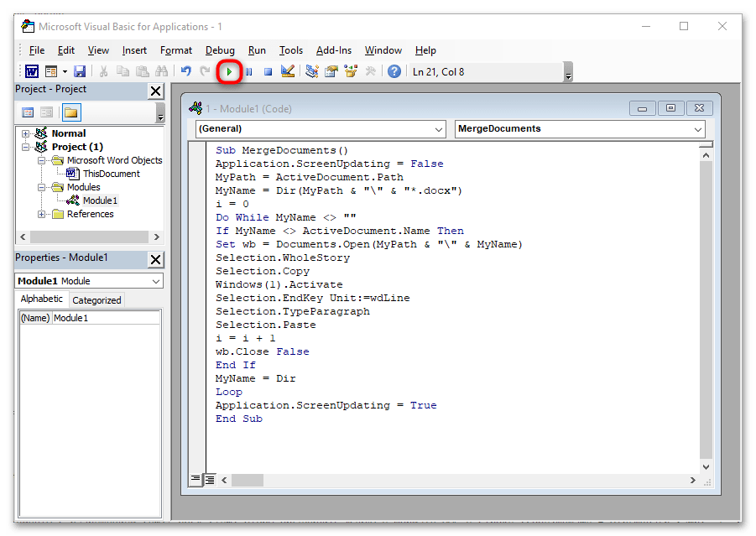
Task: Expand the Normal project tree node
Action: [26, 133]
